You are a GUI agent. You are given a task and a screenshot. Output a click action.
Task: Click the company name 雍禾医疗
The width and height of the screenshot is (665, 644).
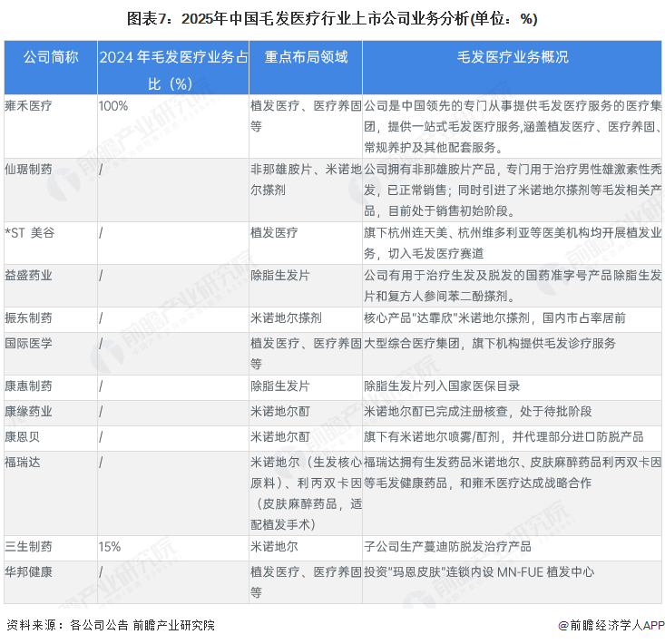coord(28,105)
